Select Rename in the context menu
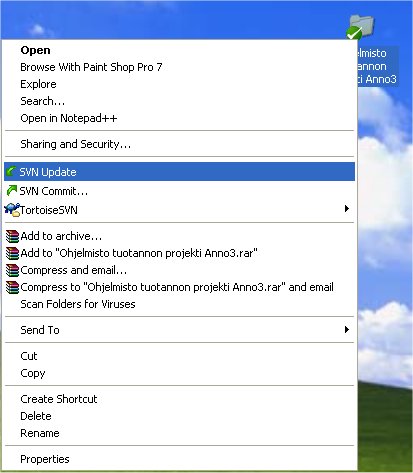Viewport: 413px width, 473px height. 179,433
